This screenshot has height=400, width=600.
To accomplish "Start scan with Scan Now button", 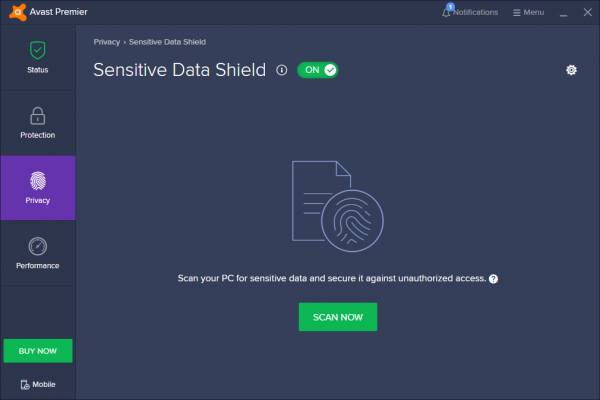I will (x=338, y=317).
